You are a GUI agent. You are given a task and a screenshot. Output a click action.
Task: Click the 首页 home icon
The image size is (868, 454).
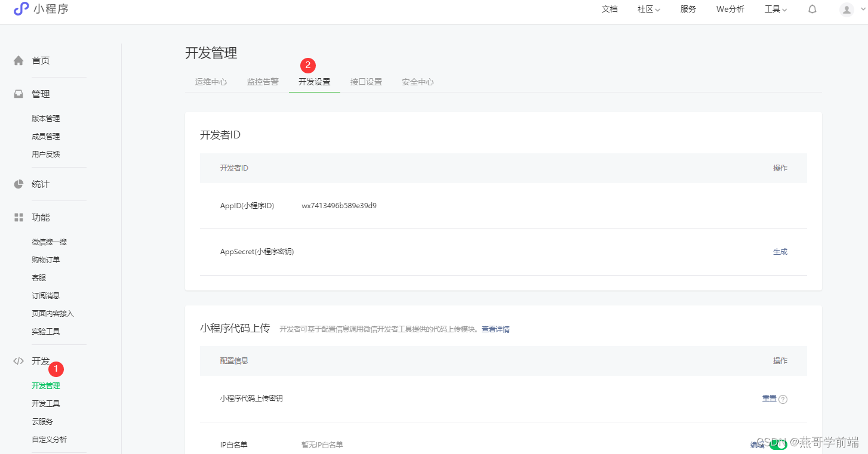[x=19, y=60]
